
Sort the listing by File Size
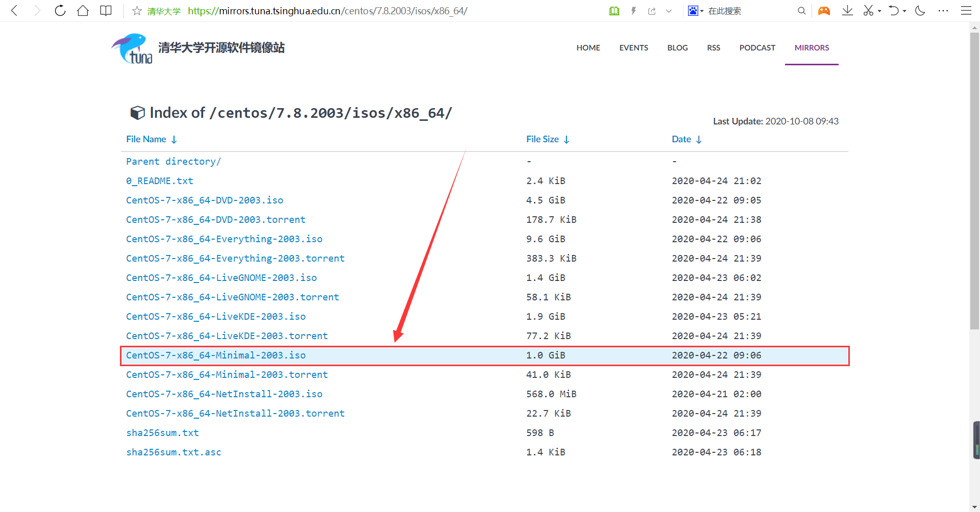pos(542,139)
